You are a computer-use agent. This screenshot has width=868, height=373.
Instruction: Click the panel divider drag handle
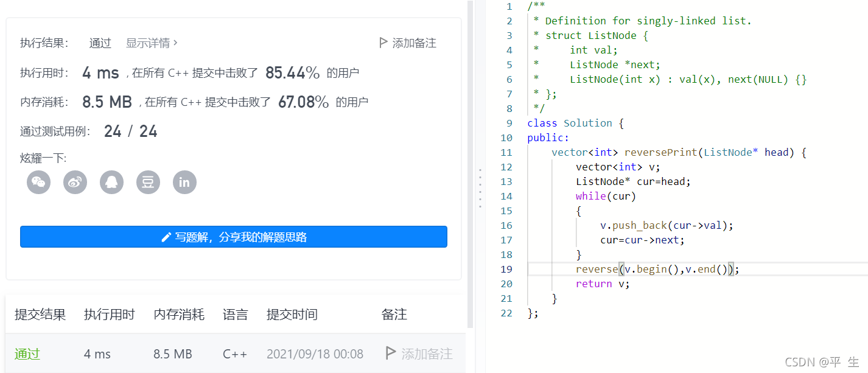(480, 187)
